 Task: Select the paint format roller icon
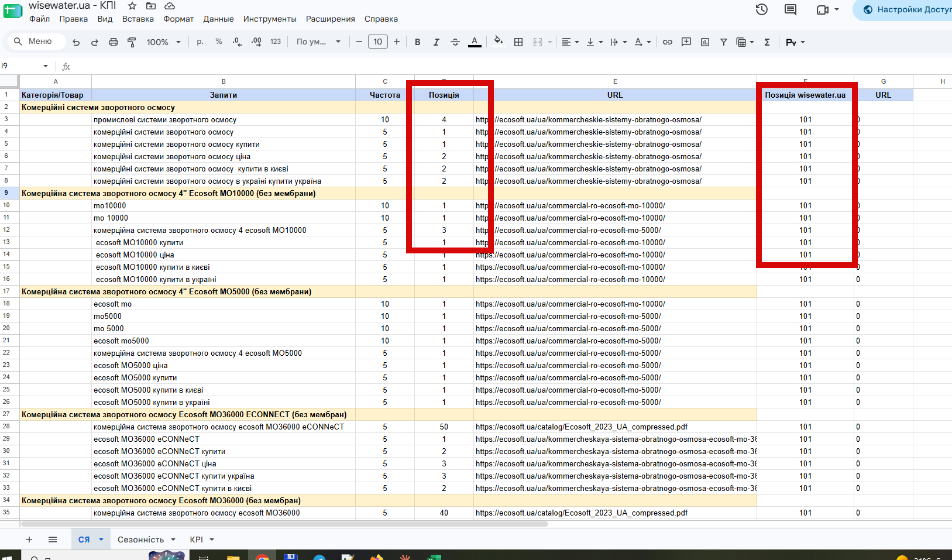click(132, 42)
